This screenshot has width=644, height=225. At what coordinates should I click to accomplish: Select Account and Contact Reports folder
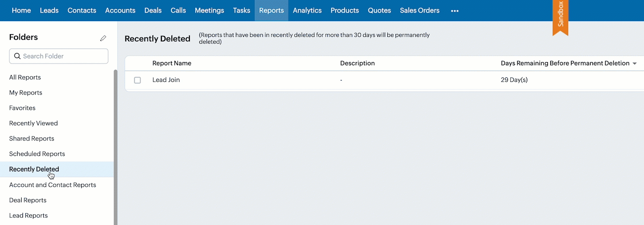(x=52, y=185)
